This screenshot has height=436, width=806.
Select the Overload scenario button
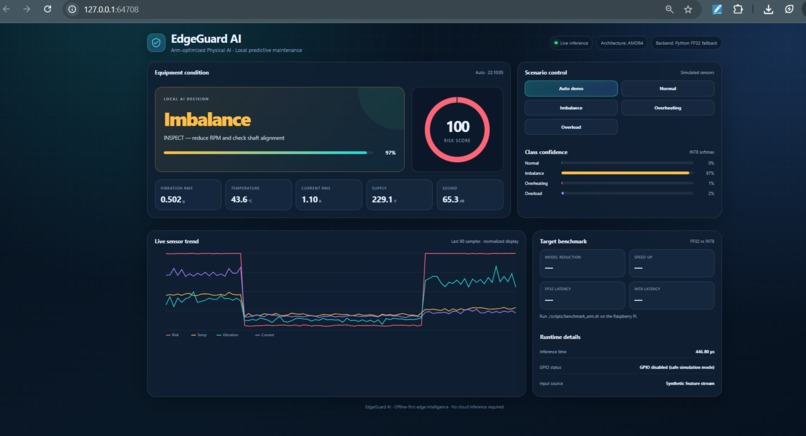tap(571, 127)
